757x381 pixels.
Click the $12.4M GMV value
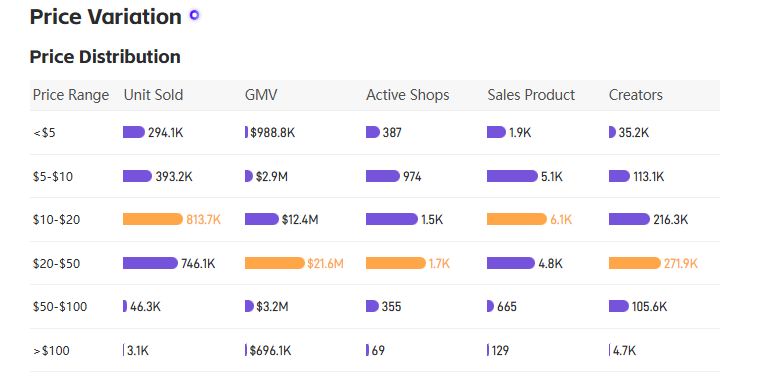tap(300, 220)
